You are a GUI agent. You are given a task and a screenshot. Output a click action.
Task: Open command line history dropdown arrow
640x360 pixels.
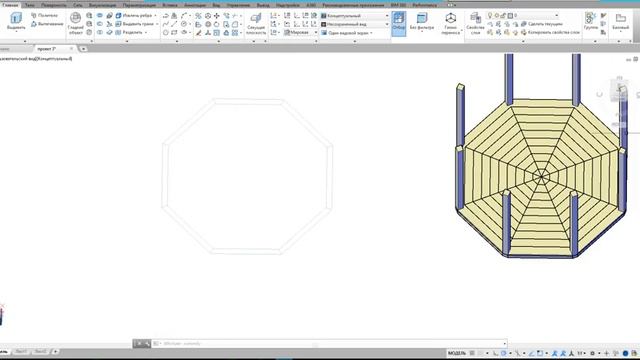tap(504, 344)
